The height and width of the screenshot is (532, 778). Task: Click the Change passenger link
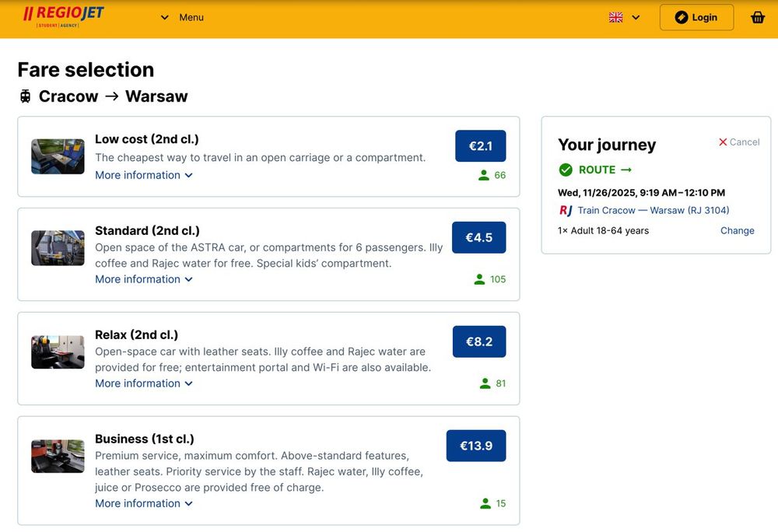(x=737, y=230)
